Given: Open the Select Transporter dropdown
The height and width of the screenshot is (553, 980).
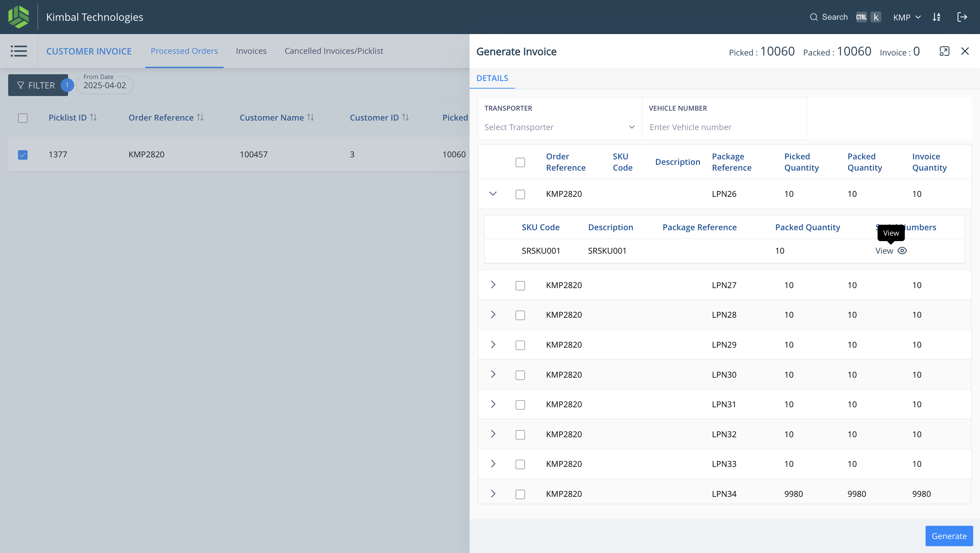Looking at the screenshot, I should point(560,127).
